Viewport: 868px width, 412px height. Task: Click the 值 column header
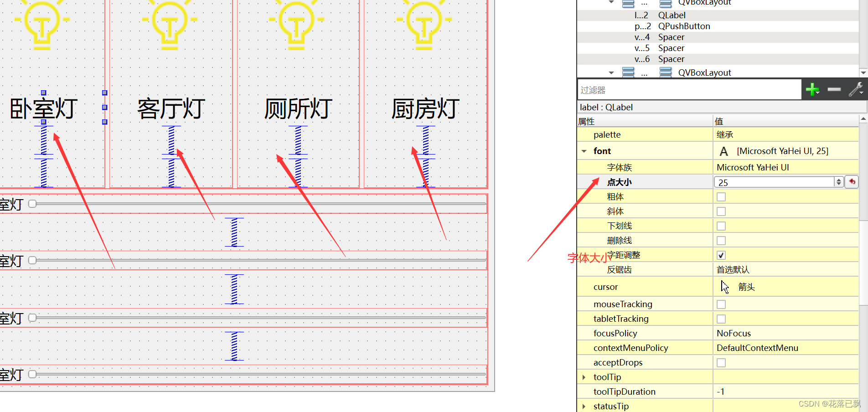click(x=786, y=121)
